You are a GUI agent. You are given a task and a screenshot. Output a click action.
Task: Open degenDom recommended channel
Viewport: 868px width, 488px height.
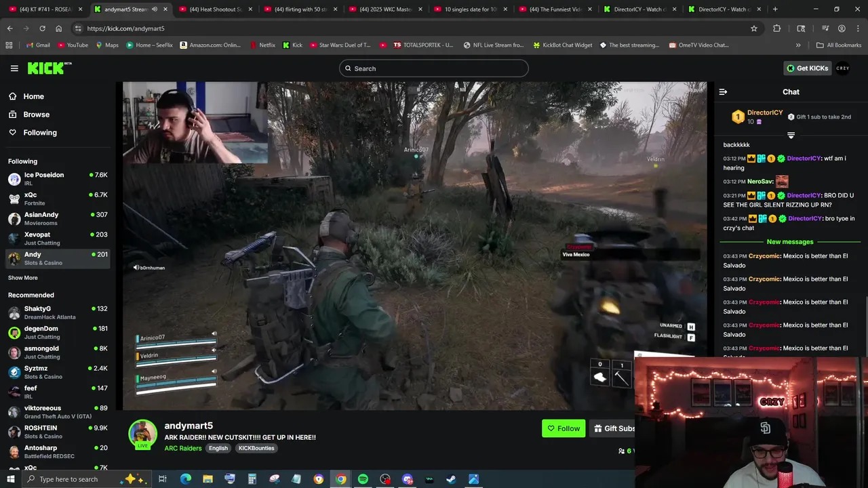58,332
